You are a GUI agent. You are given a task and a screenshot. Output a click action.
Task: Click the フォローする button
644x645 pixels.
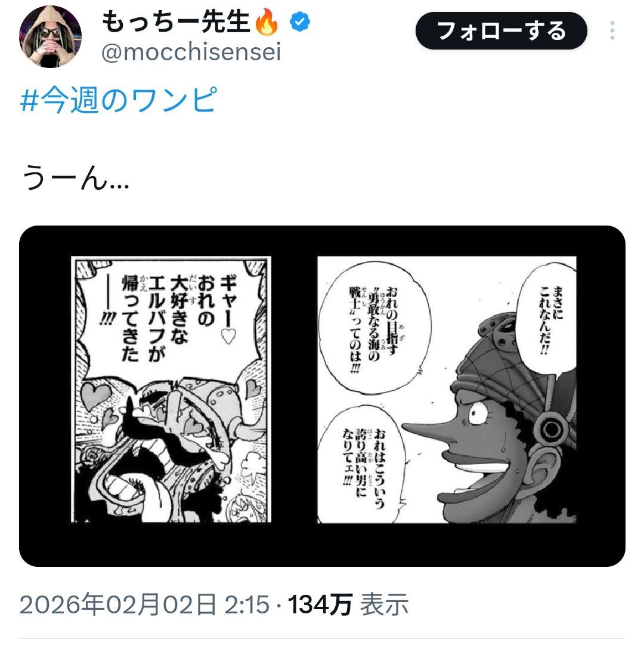501,31
